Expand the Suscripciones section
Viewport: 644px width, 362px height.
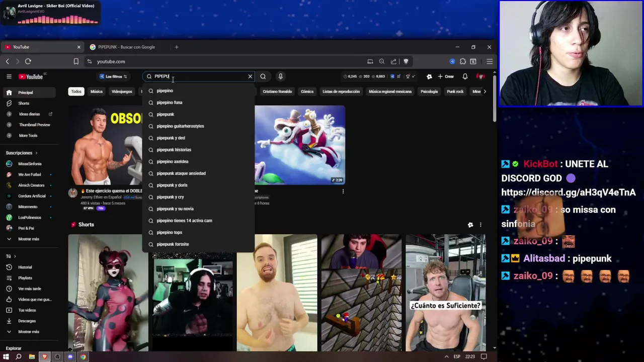22,153
